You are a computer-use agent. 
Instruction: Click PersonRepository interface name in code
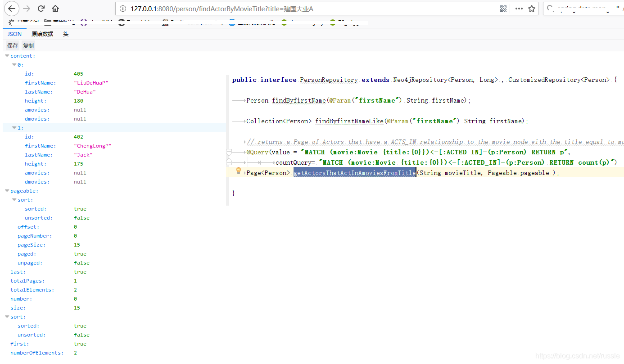point(329,80)
